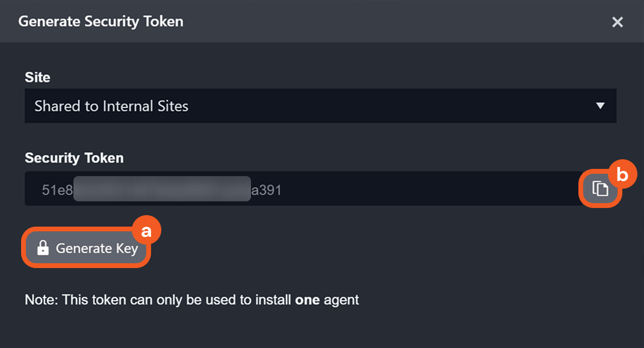Click the orange "b" annotation badge
The image size is (644, 348).
(622, 174)
